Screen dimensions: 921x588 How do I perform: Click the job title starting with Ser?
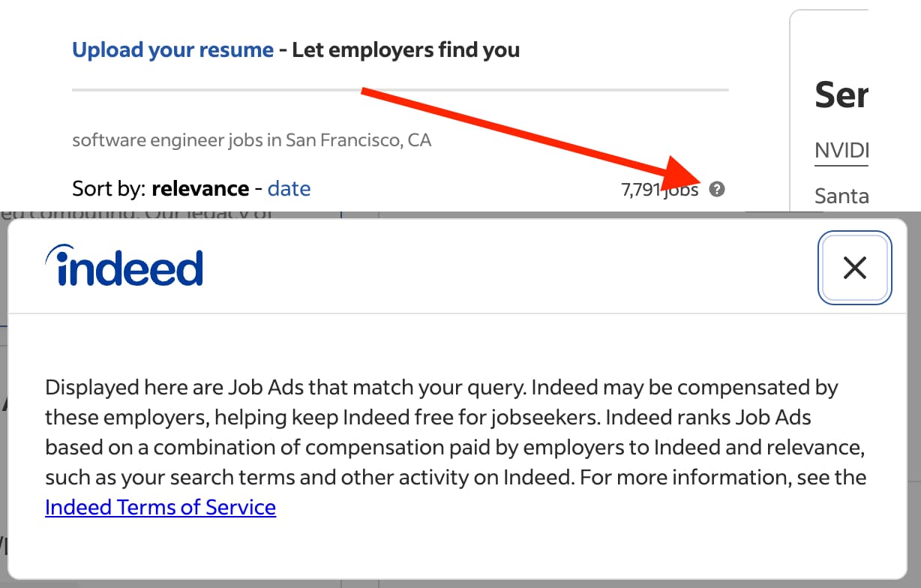841,95
